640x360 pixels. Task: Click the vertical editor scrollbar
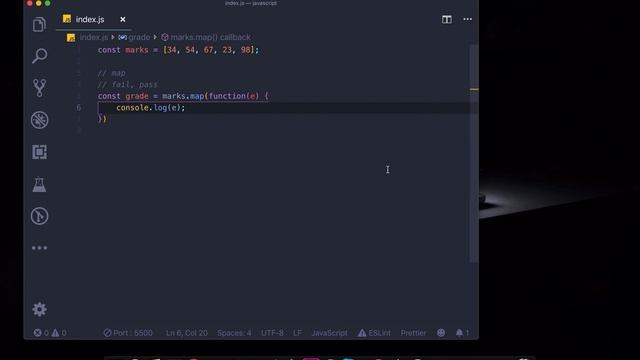coord(473,153)
